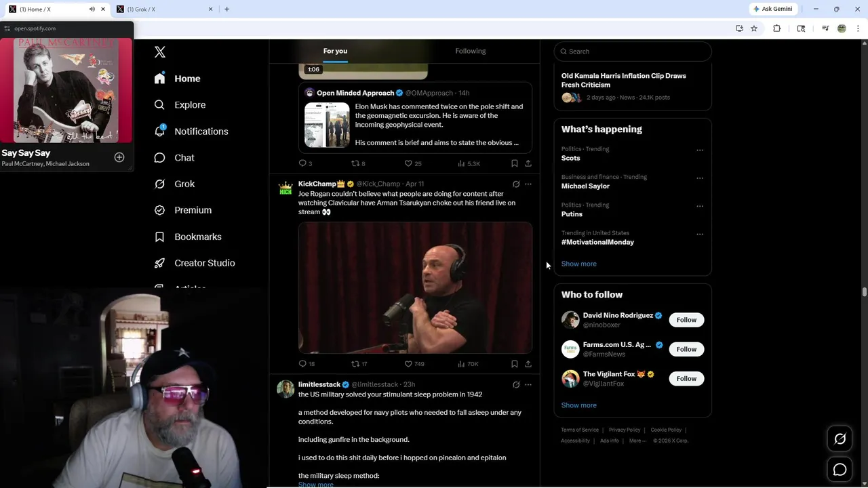Play the Joe Rogan video thumbnail

(x=415, y=288)
